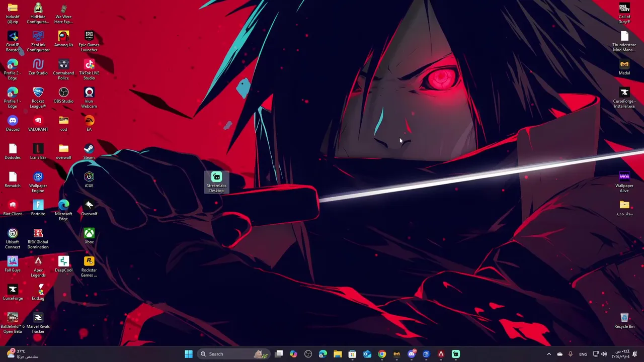Select the TikTok LIVE Studio desktop icon

click(x=89, y=70)
